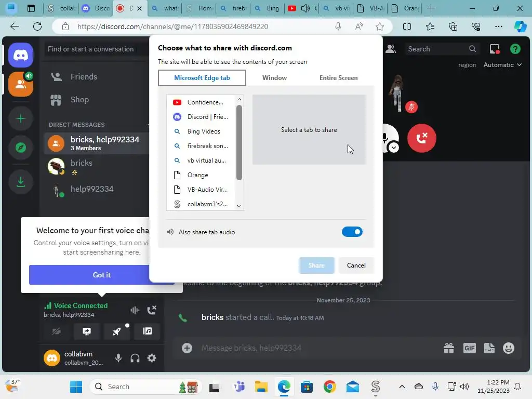Open a new browser tab
Image resolution: width=532 pixels, height=399 pixels.
[x=431, y=8]
